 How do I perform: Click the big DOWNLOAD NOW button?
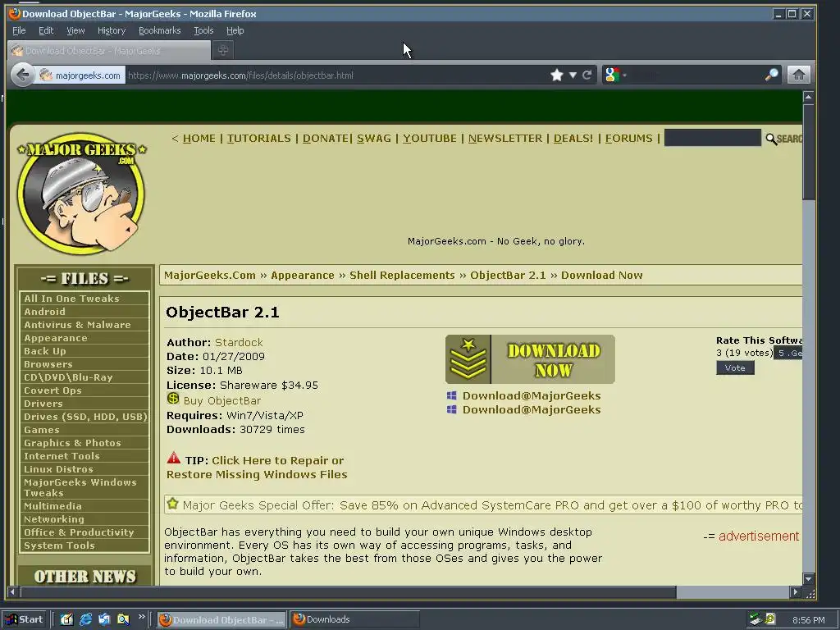click(530, 359)
